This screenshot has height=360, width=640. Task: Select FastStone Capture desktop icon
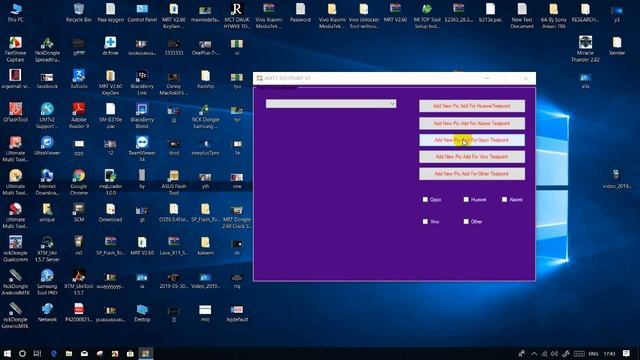(16, 49)
